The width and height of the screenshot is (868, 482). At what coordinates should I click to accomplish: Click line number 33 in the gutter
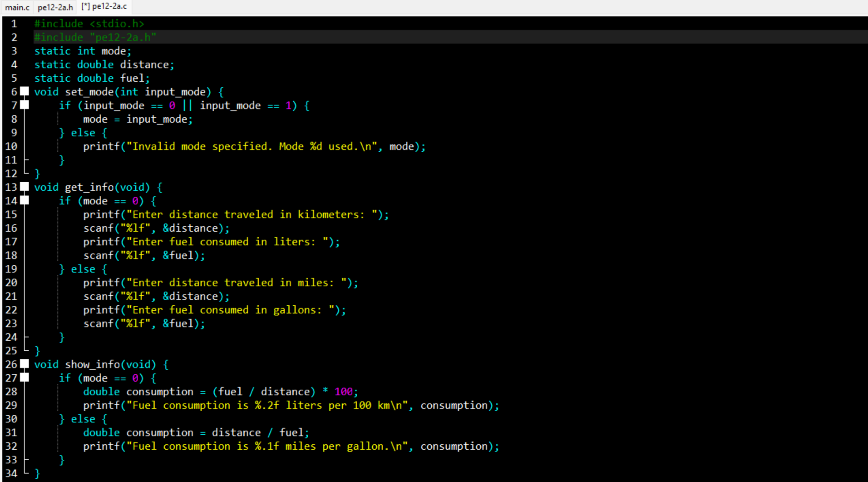(x=11, y=460)
